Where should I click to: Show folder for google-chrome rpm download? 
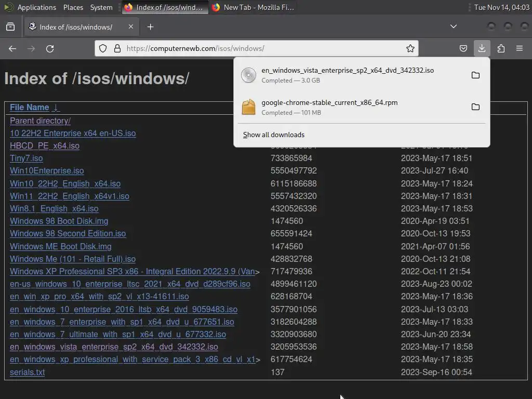pyautogui.click(x=475, y=107)
